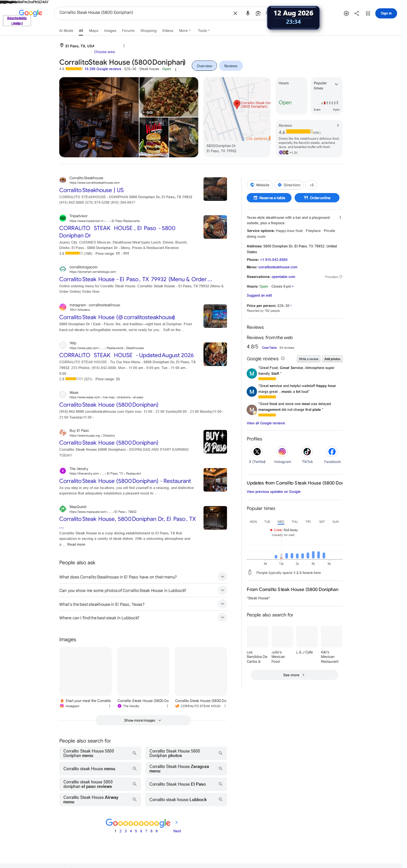
Task: Click the Tripadvisor favicon in results
Action: pos(63,218)
